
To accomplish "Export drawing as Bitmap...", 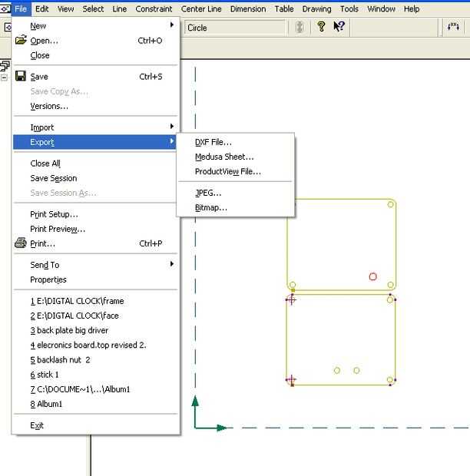I will tap(235, 207).
